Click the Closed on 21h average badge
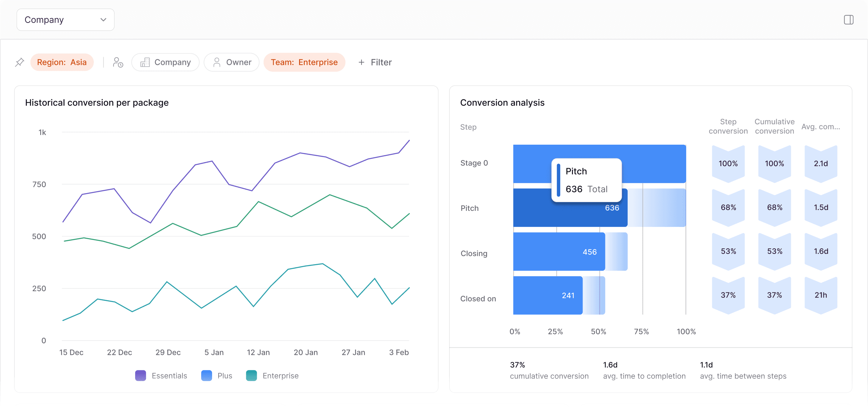This screenshot has width=868, height=416. click(x=820, y=295)
